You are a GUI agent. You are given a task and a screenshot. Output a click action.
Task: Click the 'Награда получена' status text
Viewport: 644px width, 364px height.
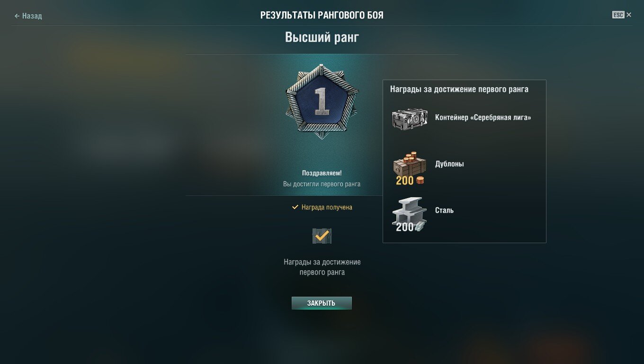(x=327, y=207)
